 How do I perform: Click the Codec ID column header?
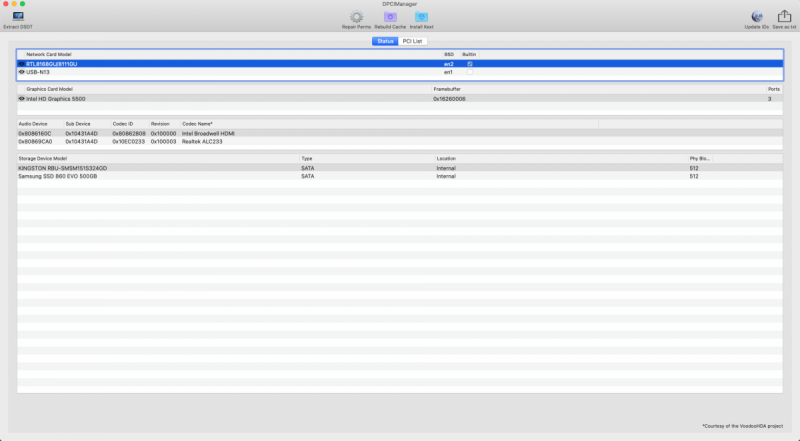pyautogui.click(x=123, y=124)
